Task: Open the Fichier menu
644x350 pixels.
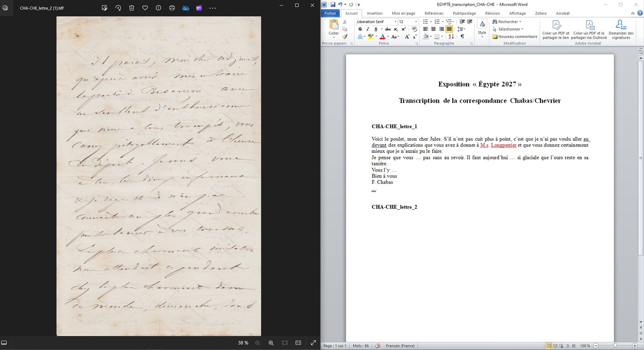Action: coord(330,14)
